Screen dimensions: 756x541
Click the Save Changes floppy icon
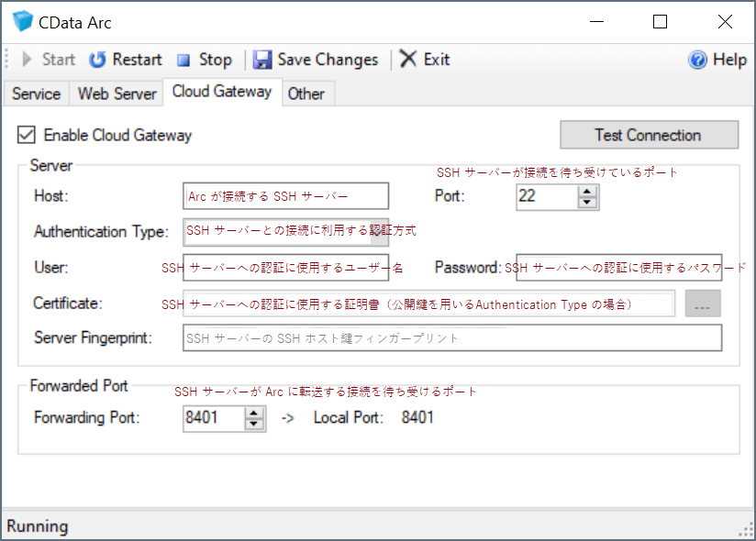click(262, 60)
